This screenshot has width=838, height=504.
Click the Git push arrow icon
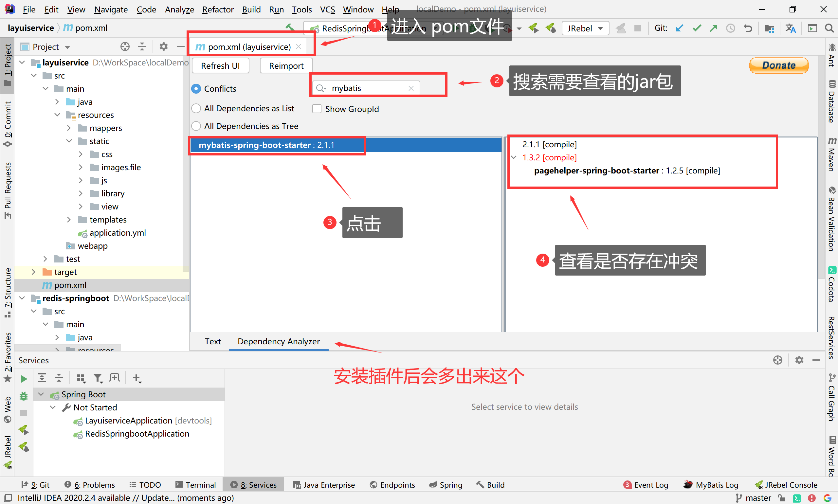[713, 28]
